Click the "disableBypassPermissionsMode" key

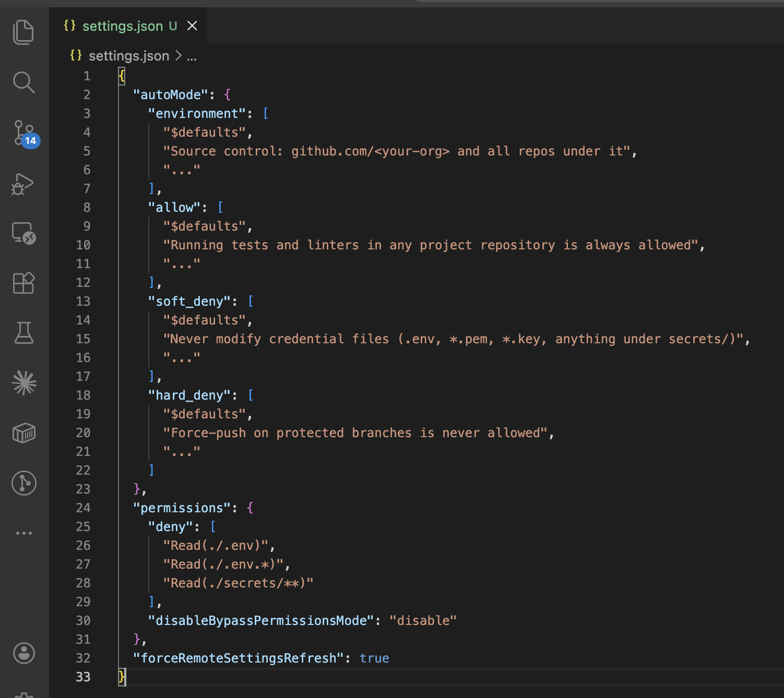point(261,621)
